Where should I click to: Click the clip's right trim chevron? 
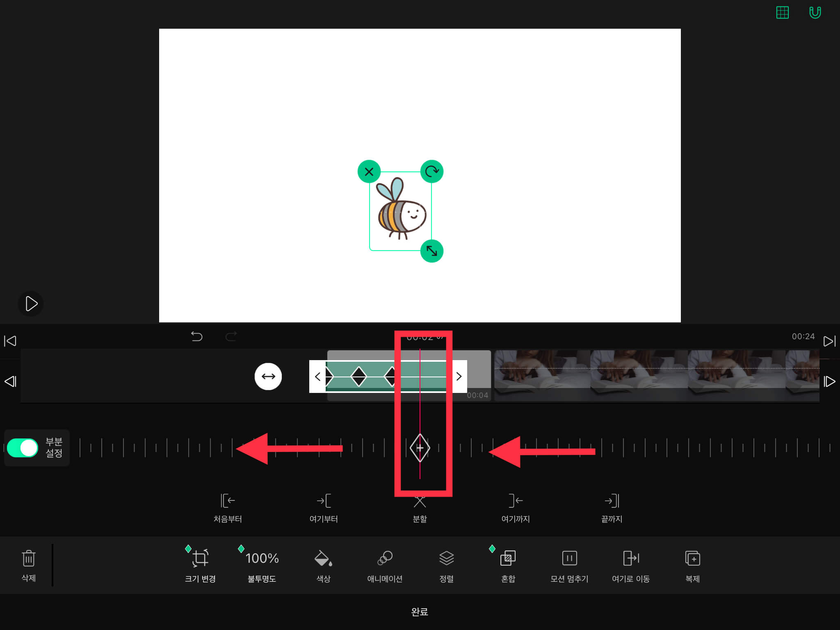[459, 377]
